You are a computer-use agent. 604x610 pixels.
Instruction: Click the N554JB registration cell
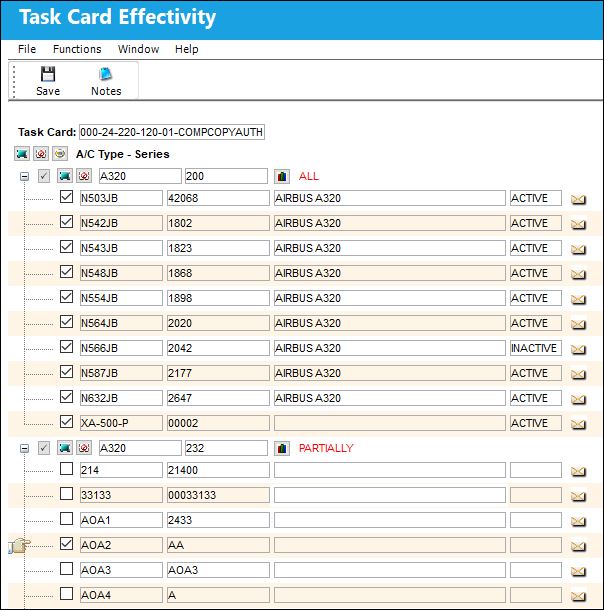click(121, 298)
